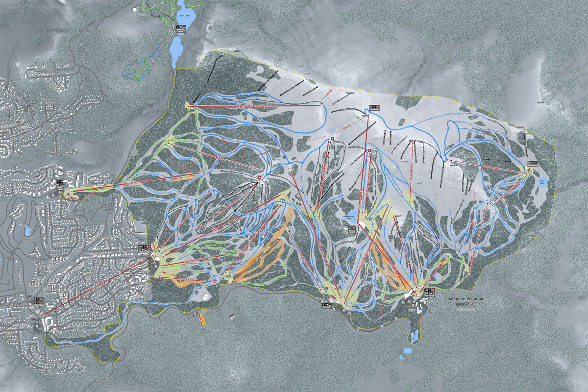Click Canyon Lodge icons with first-aid cross
The height and width of the screenshot is (392, 588).
[x=143, y=247]
